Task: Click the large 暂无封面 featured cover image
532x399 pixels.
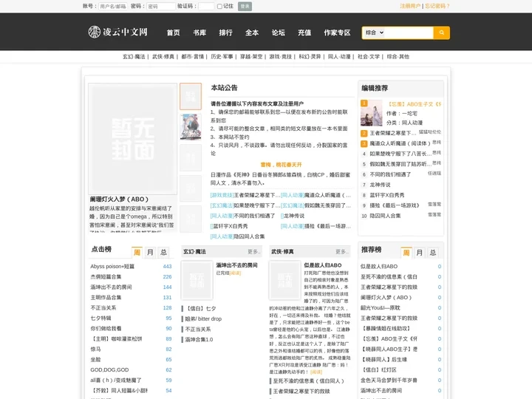Action: pos(133,139)
